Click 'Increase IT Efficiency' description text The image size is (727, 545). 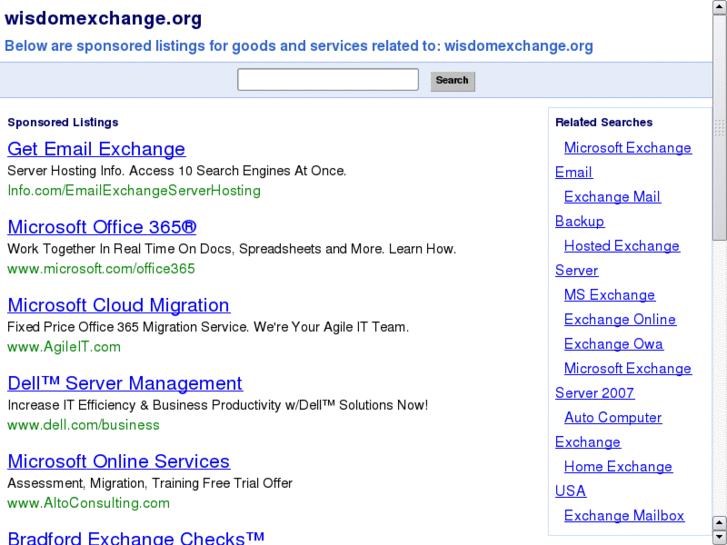click(x=218, y=405)
